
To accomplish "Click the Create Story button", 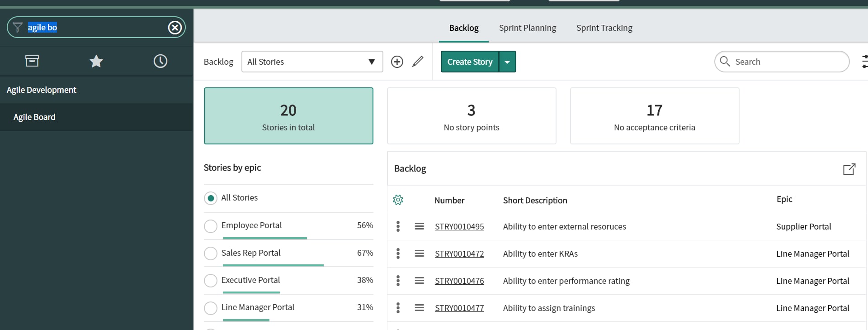I will pos(470,62).
